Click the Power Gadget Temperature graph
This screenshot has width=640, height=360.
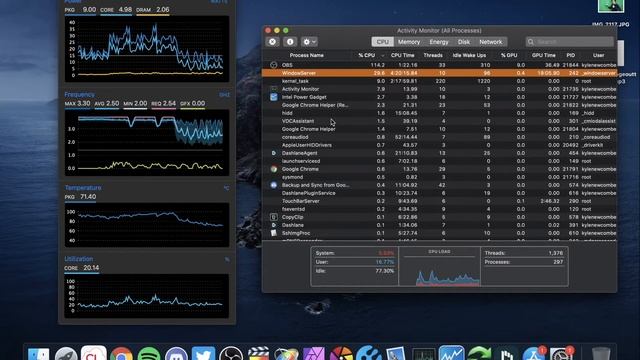[147, 225]
